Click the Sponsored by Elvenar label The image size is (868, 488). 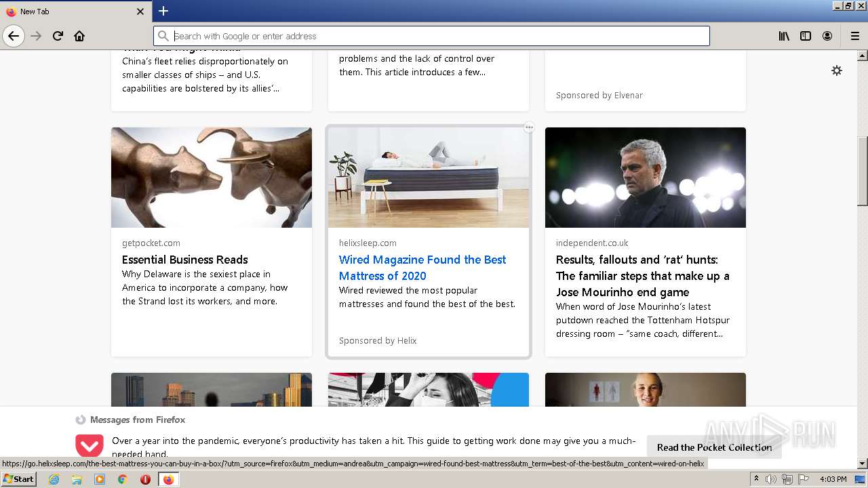click(x=599, y=95)
